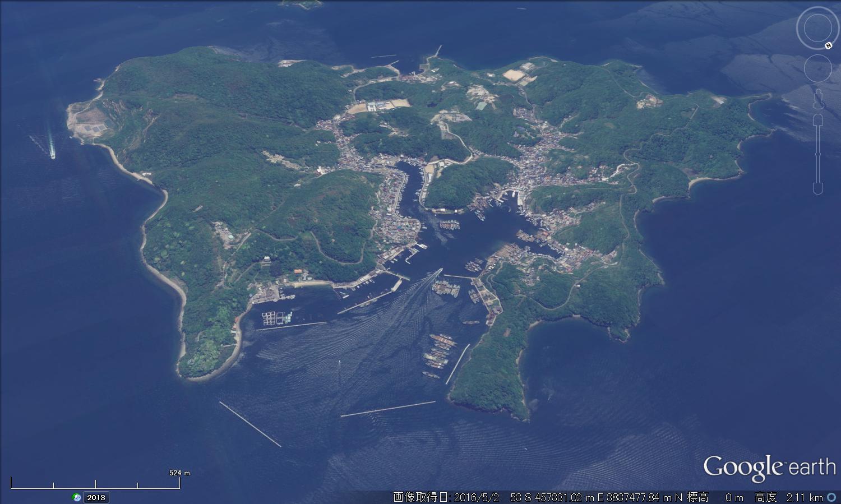Click the 2013 historical imagery button
Image resolution: width=841 pixels, height=504 pixels.
click(96, 497)
